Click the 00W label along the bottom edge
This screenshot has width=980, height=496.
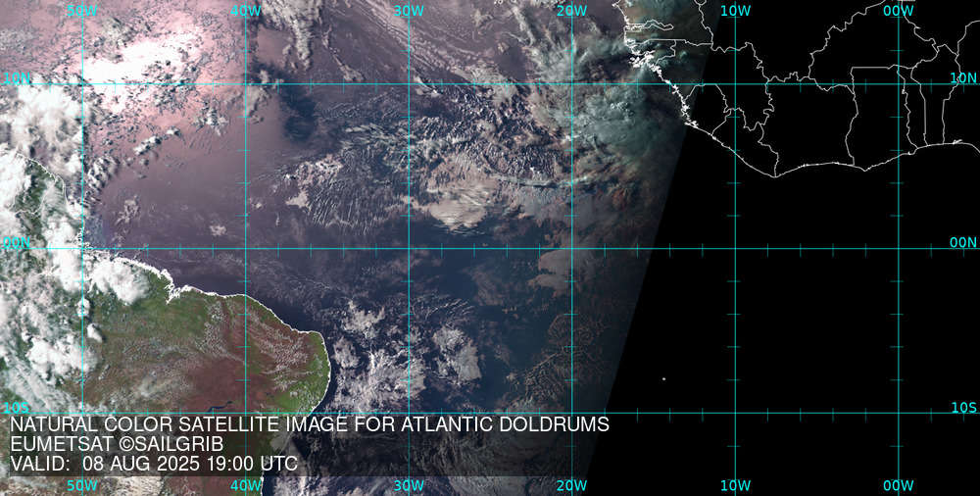coord(898,485)
